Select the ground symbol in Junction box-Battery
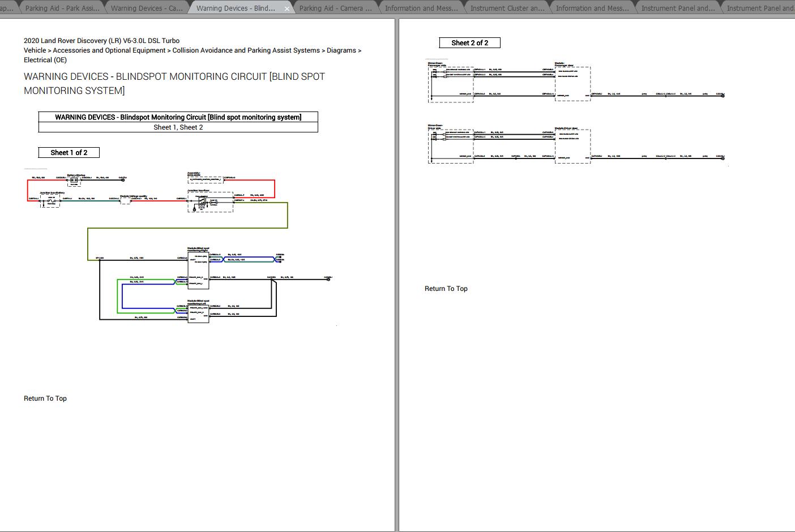Image resolution: width=795 pixels, height=532 pixels. [x=43, y=205]
